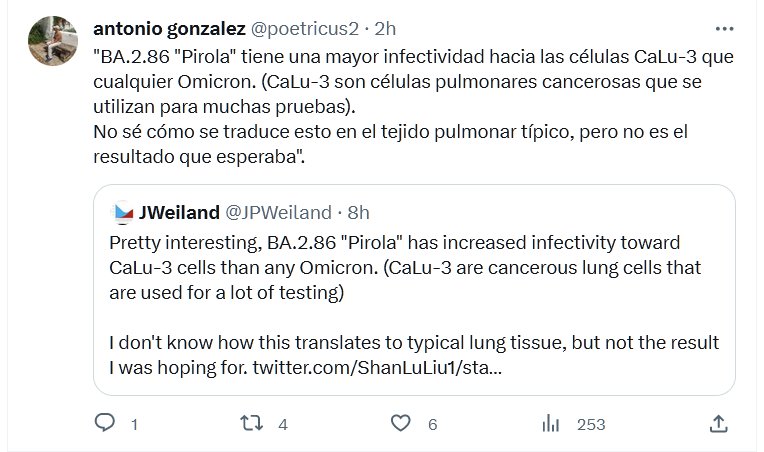Click the reply speech bubble icon
This screenshot has height=452, width=764.
[x=105, y=423]
